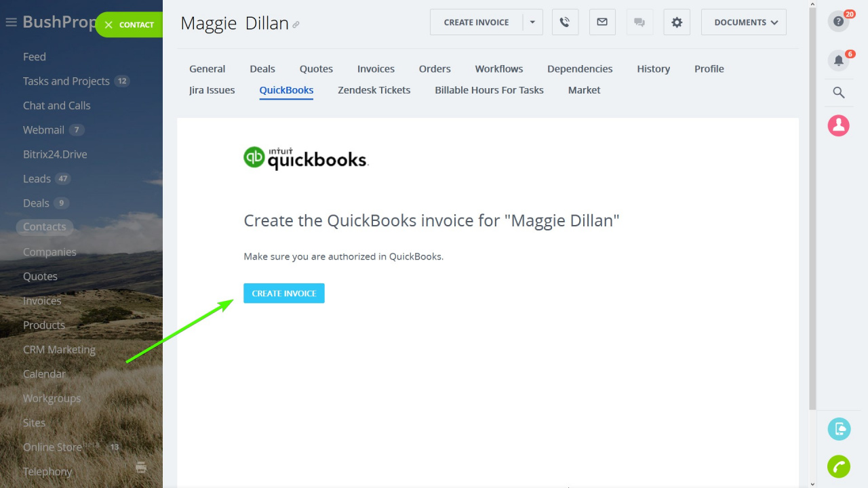Expand the Create Invoice dropdown arrow
The image size is (868, 488).
click(x=532, y=22)
